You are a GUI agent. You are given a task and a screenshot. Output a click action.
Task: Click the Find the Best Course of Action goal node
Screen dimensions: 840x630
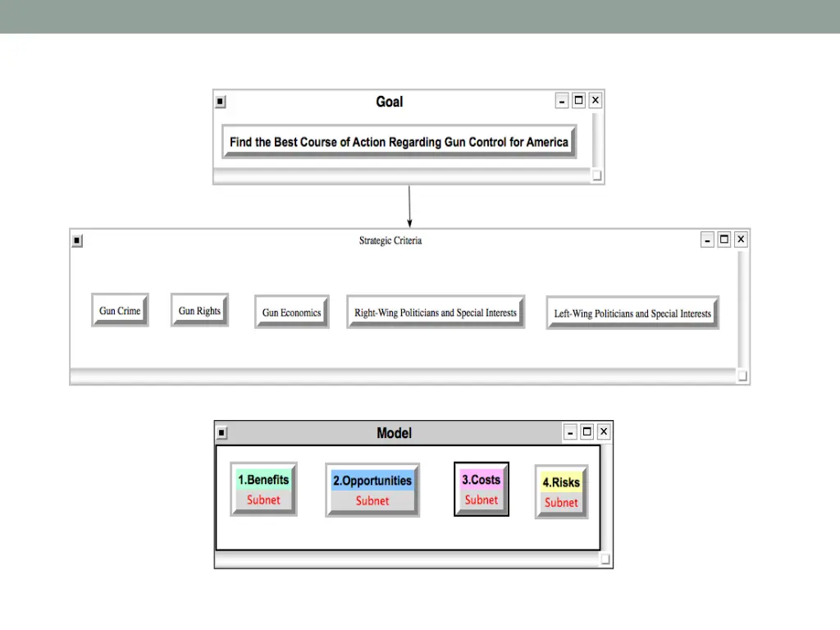(399, 142)
